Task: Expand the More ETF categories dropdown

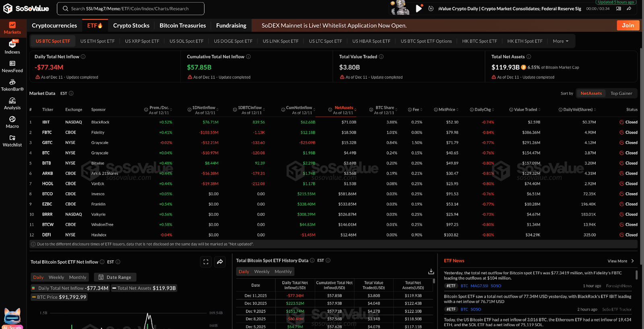Action: 560,41
